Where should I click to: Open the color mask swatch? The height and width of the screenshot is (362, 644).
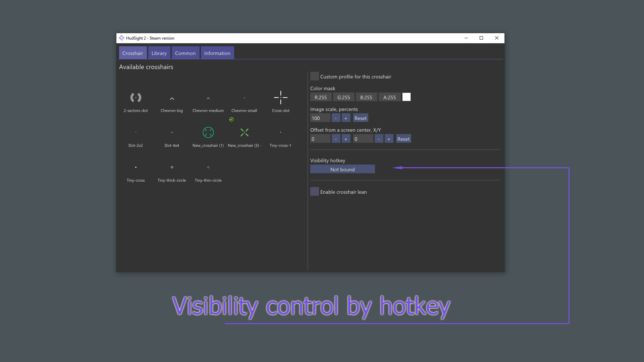tap(406, 97)
